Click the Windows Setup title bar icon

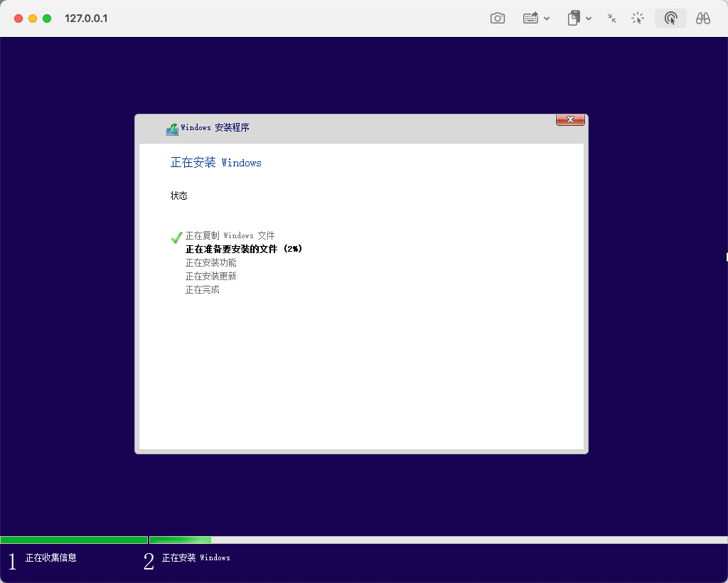point(172,129)
